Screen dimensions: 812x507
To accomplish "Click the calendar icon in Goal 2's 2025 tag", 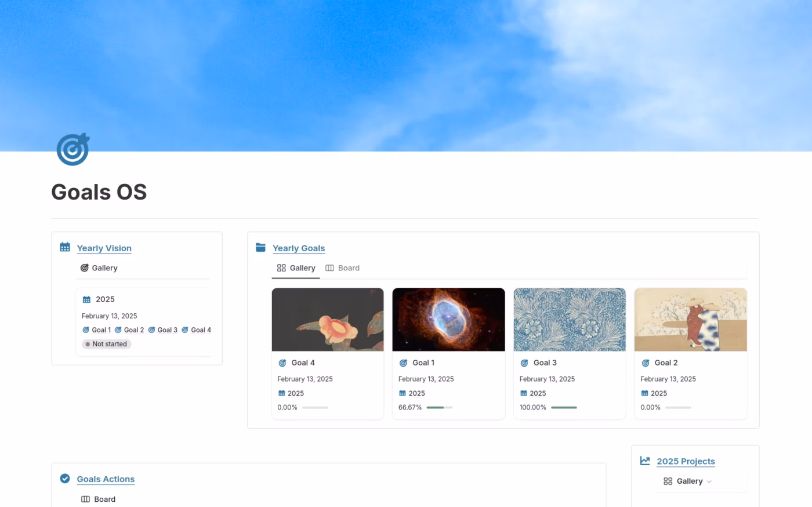I will pos(645,393).
